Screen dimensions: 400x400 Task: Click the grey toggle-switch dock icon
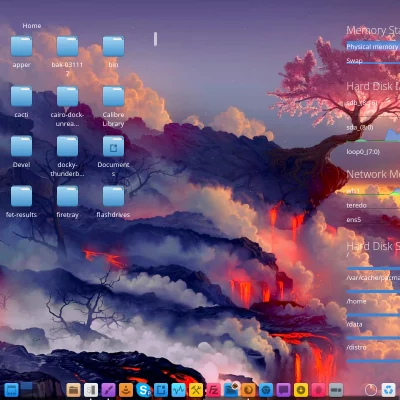[336, 390]
